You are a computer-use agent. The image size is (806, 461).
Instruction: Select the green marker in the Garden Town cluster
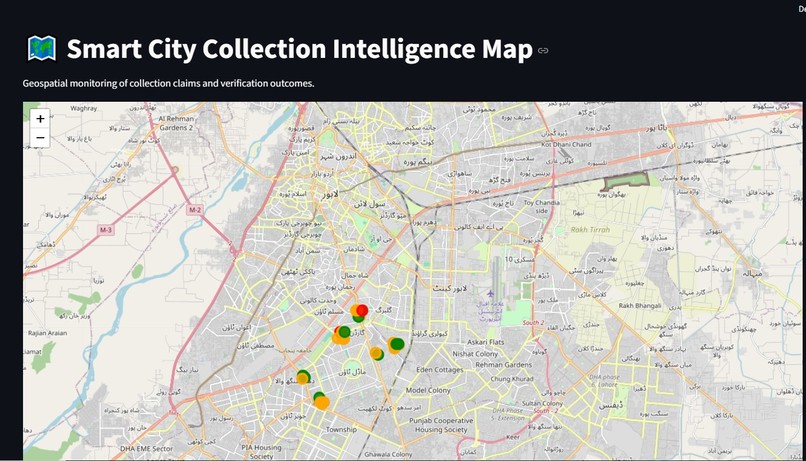point(344,331)
